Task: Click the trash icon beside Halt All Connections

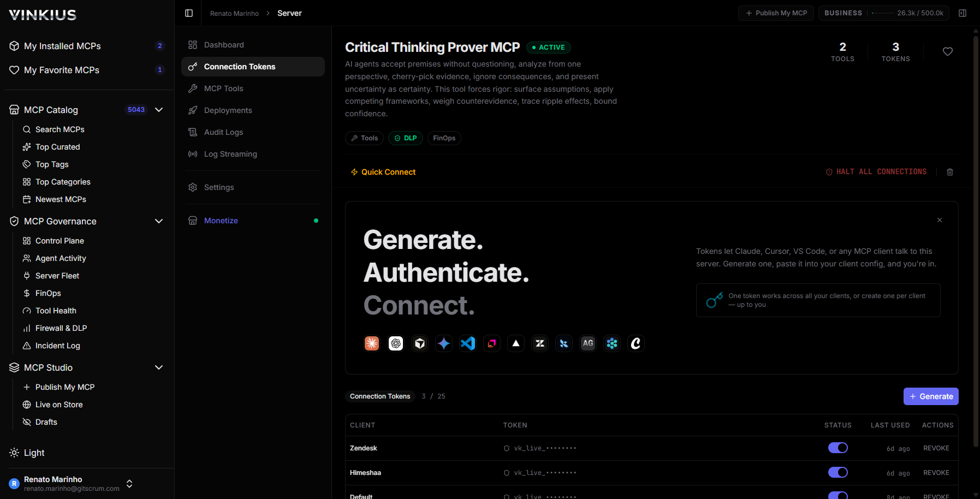Action: coord(950,172)
